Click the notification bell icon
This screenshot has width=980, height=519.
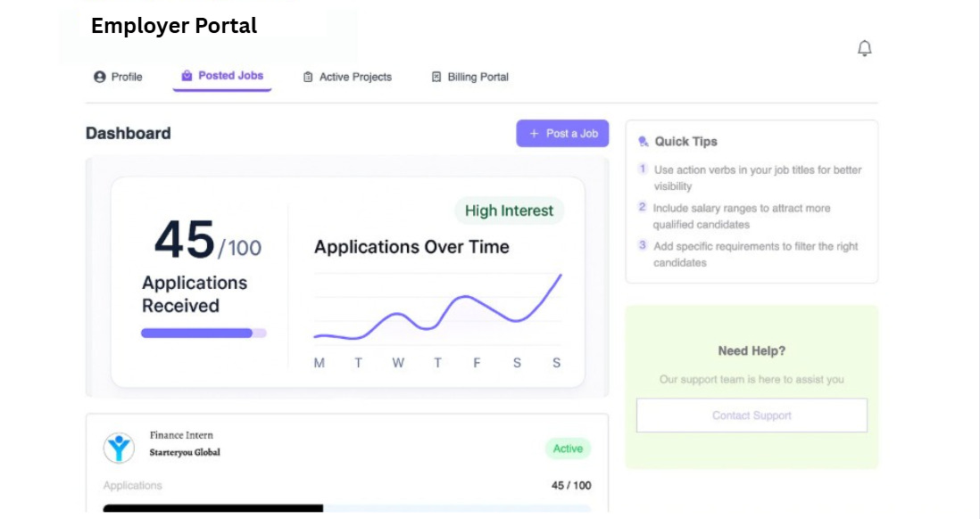864,48
